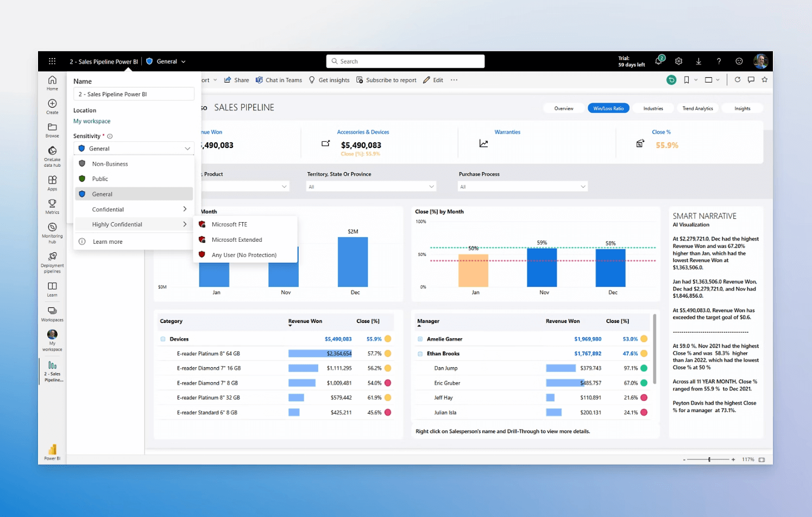Open Deployment pipelines in sidebar
Screen dimensions: 812x517
[52, 257]
